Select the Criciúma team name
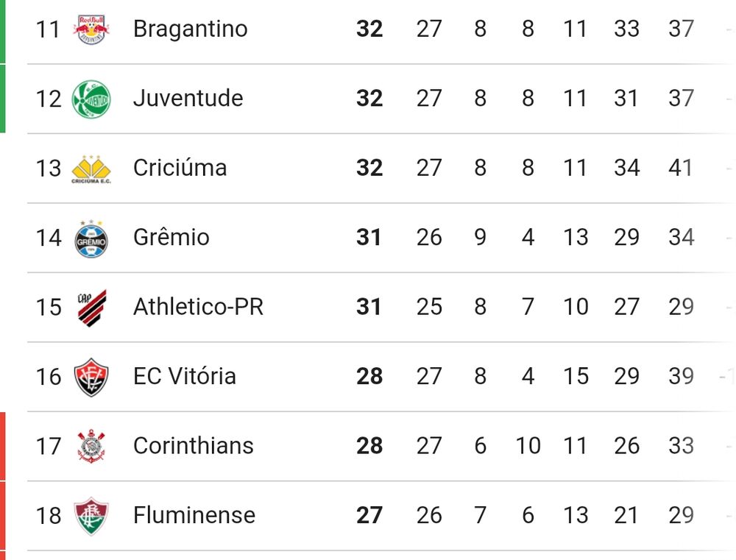736x560 pixels. (180, 168)
